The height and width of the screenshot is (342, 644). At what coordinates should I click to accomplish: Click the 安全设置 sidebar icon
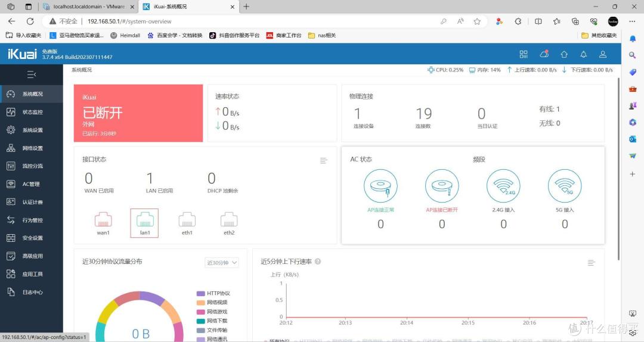[11, 238]
